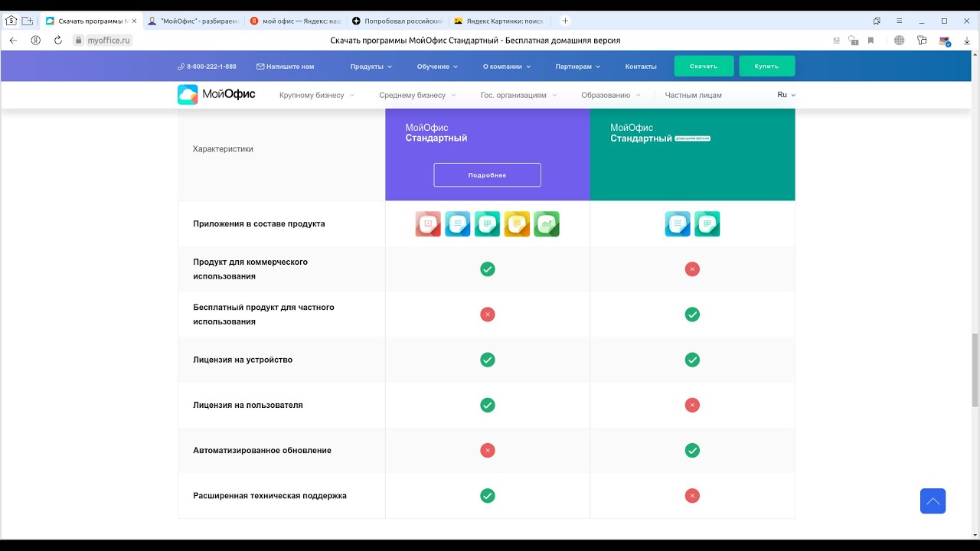The height and width of the screenshot is (551, 980).
Task: Expand the Крупному бизнесу menu
Action: (317, 95)
